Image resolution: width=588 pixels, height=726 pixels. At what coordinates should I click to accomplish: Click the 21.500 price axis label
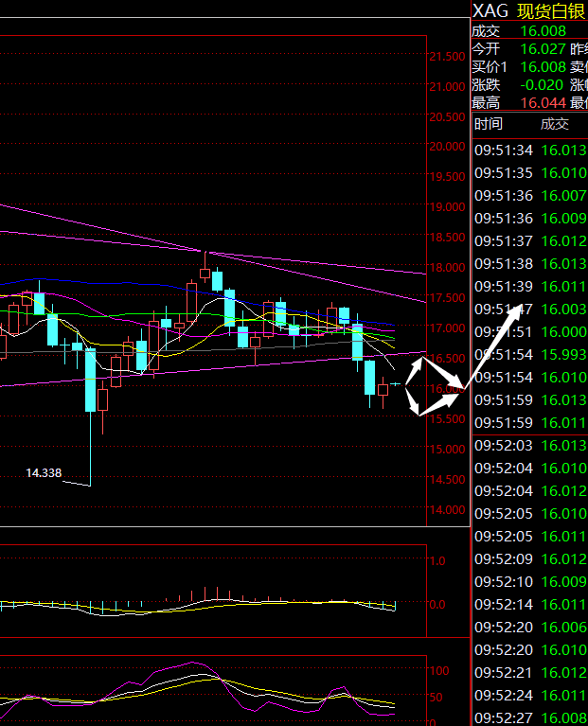pyautogui.click(x=447, y=57)
